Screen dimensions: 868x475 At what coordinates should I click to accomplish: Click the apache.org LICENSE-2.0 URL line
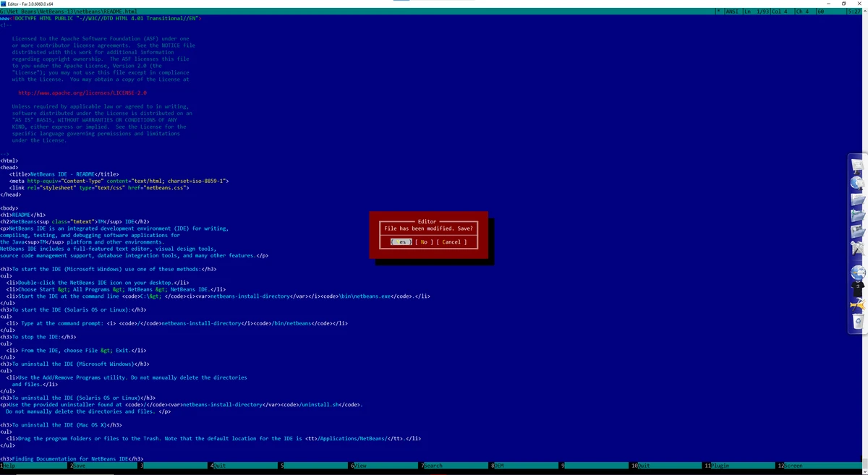pos(82,93)
